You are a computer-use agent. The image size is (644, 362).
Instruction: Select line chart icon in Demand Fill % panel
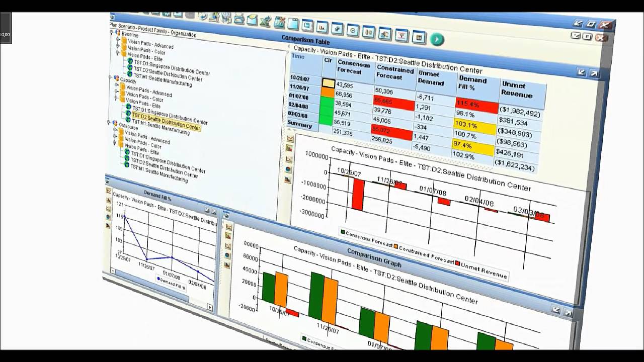[109, 190]
